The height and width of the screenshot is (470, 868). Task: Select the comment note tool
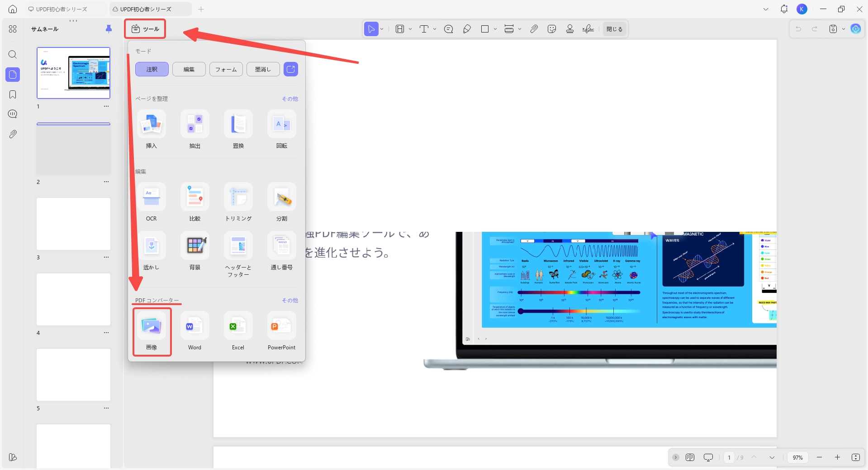coord(449,29)
